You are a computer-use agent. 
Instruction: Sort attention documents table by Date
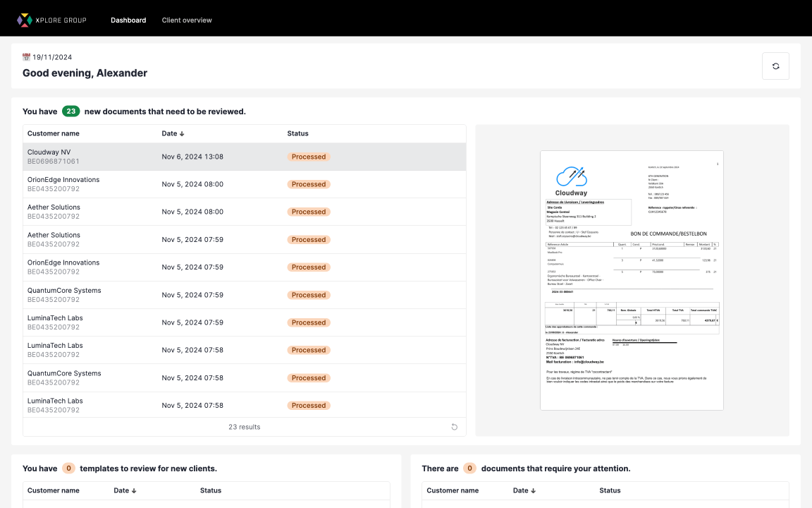pyautogui.click(x=524, y=490)
